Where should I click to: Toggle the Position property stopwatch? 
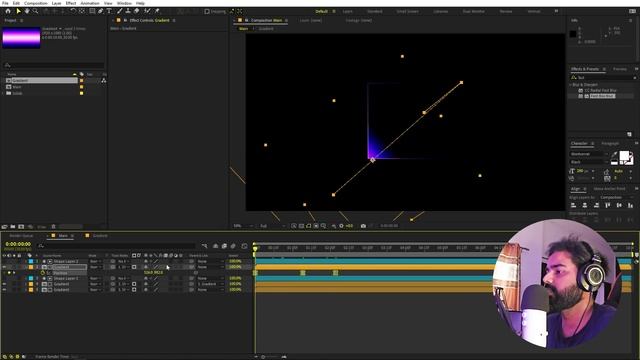pos(42,273)
